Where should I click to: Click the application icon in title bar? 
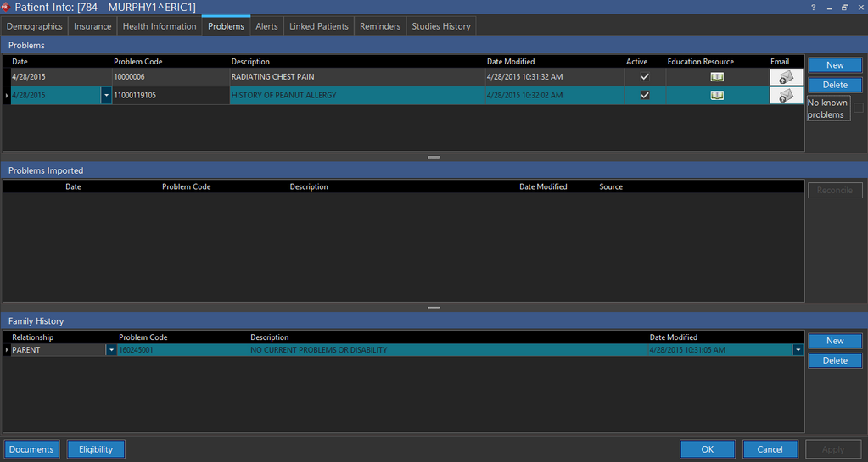pos(7,7)
